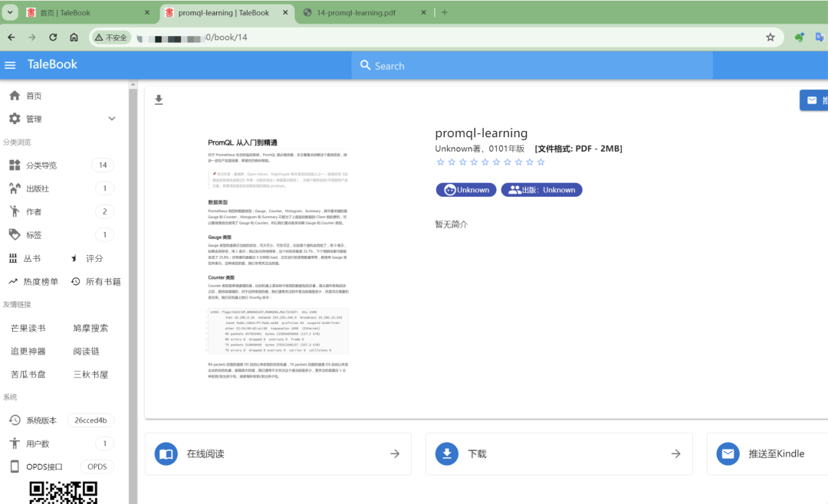828x504 pixels.
Task: Open the 首页 home sidebar item
Action: (64, 96)
